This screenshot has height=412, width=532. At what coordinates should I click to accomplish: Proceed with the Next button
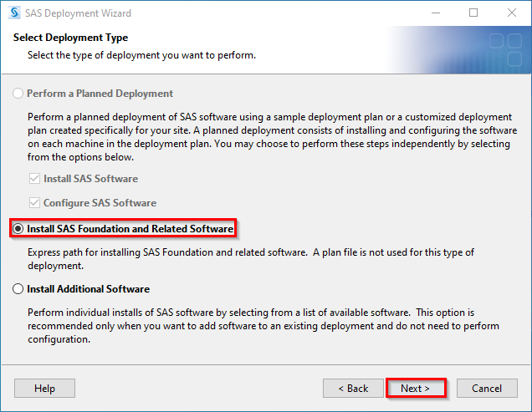click(416, 389)
